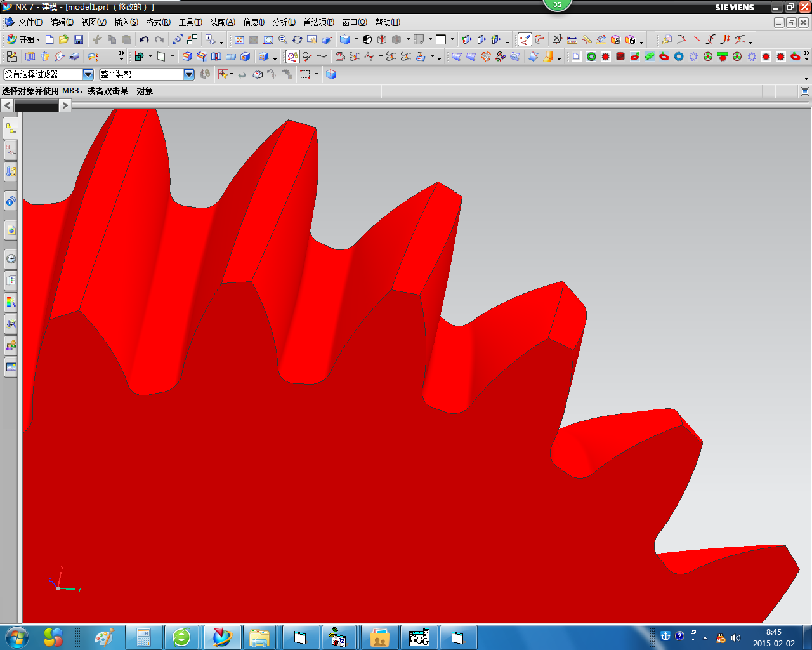812x650 pixels.
Task: Open the Calculator taskbar icon
Action: 144,637
